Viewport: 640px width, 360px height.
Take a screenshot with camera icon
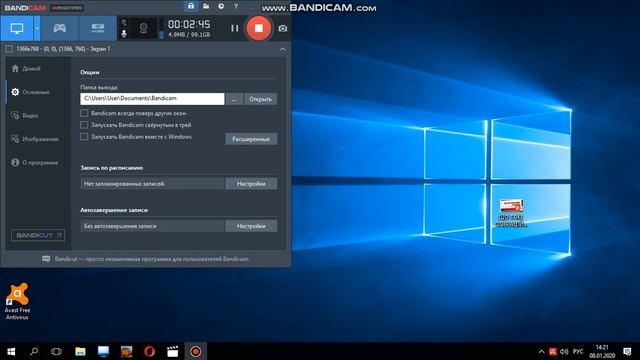coord(282,29)
